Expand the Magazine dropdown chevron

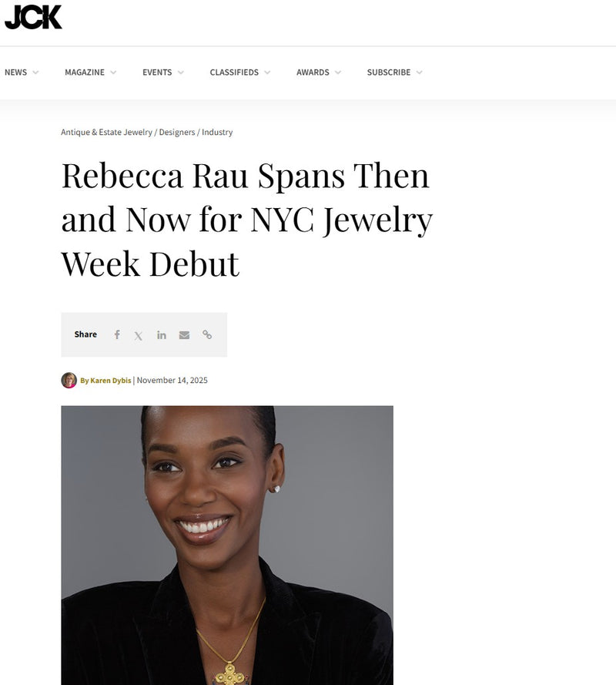tap(113, 72)
